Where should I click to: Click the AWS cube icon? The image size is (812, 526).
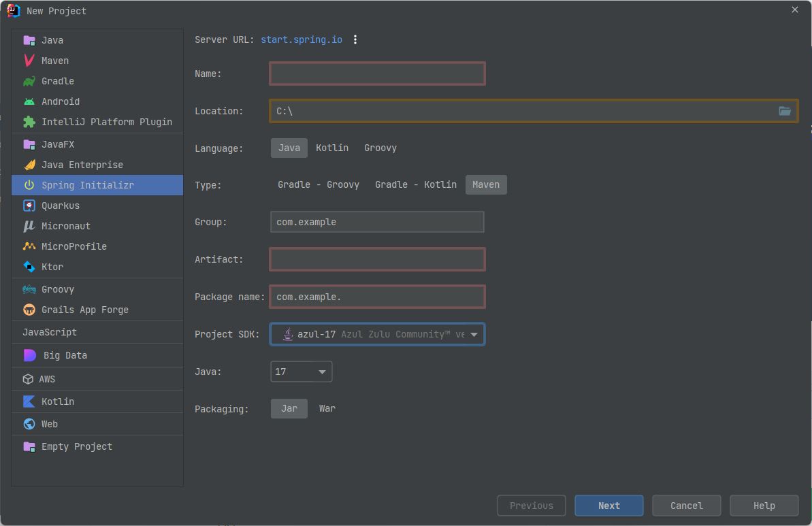tap(29, 379)
